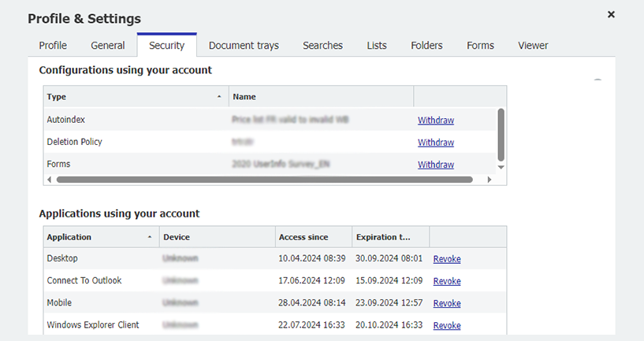Switch to the Folders tab
The image size is (644, 341).
[x=426, y=46]
